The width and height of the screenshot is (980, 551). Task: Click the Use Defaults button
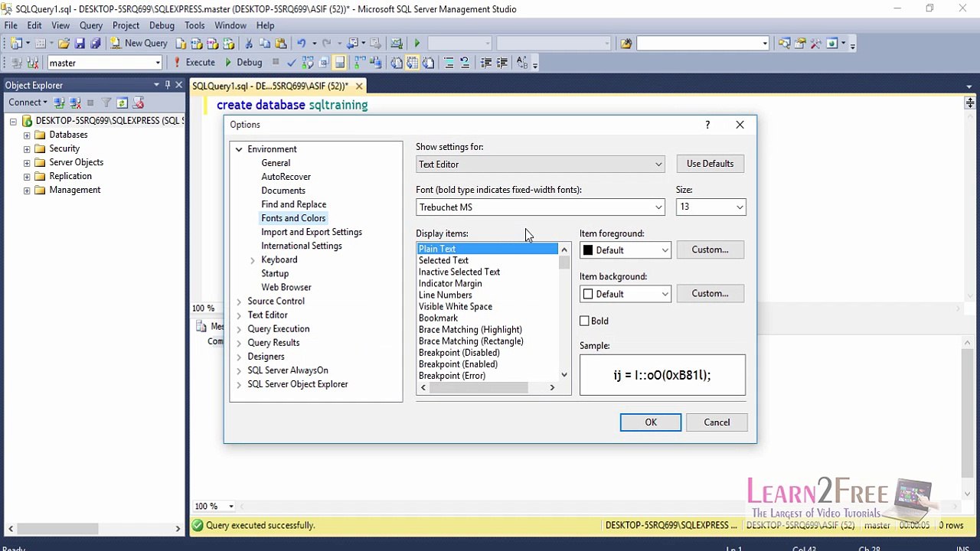[x=710, y=164]
